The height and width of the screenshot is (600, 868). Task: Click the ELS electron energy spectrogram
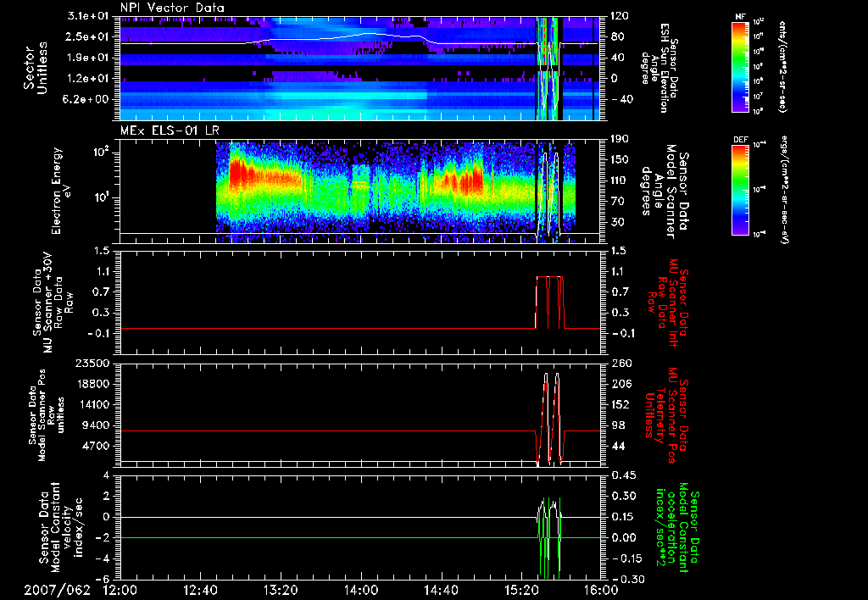[360, 191]
